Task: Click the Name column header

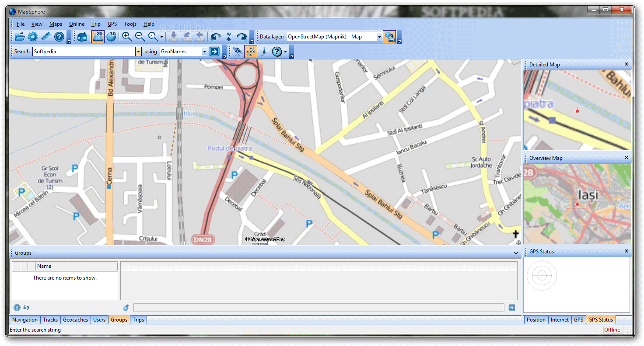Action: 77,266
